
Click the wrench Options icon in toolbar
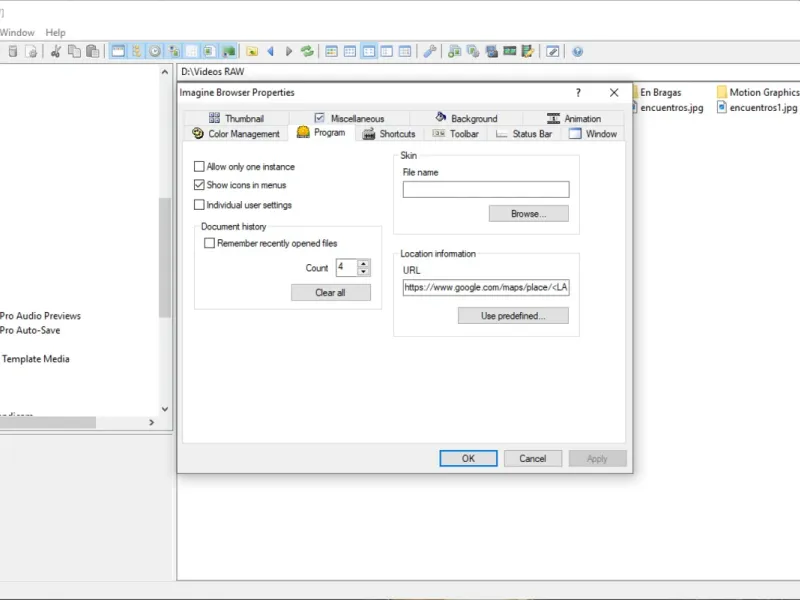pos(430,52)
